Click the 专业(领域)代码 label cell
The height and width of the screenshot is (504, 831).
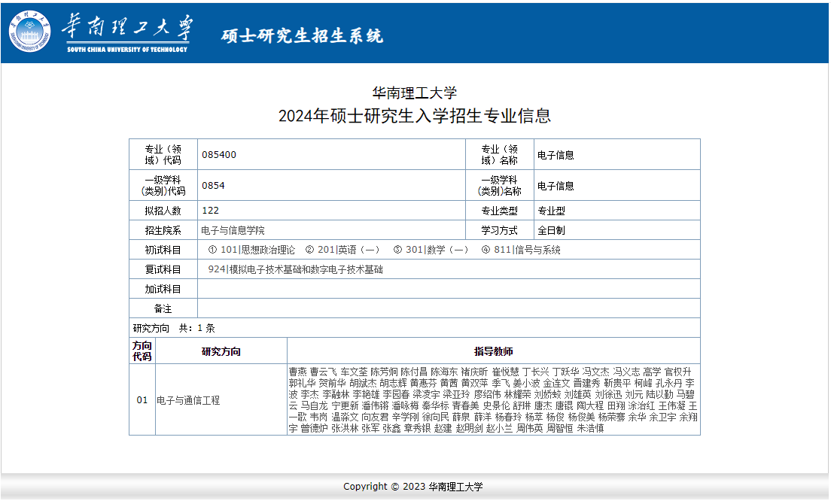[x=163, y=155]
